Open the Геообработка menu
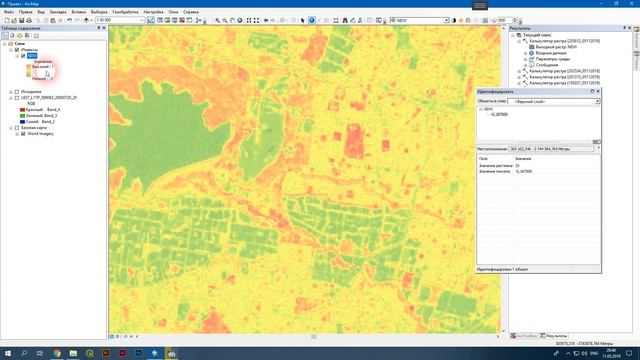The image size is (640, 360). pos(125,12)
